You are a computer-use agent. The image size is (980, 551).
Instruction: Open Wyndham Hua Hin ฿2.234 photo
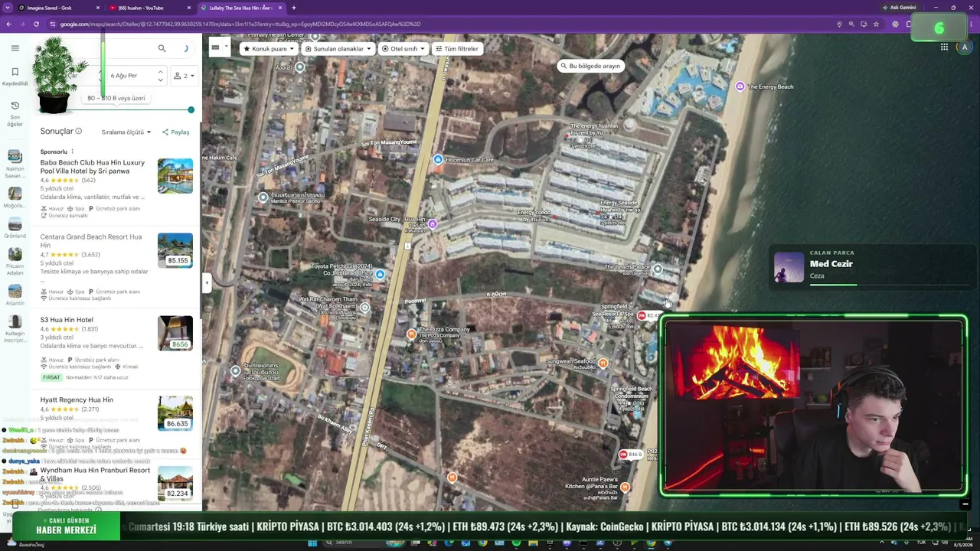175,484
